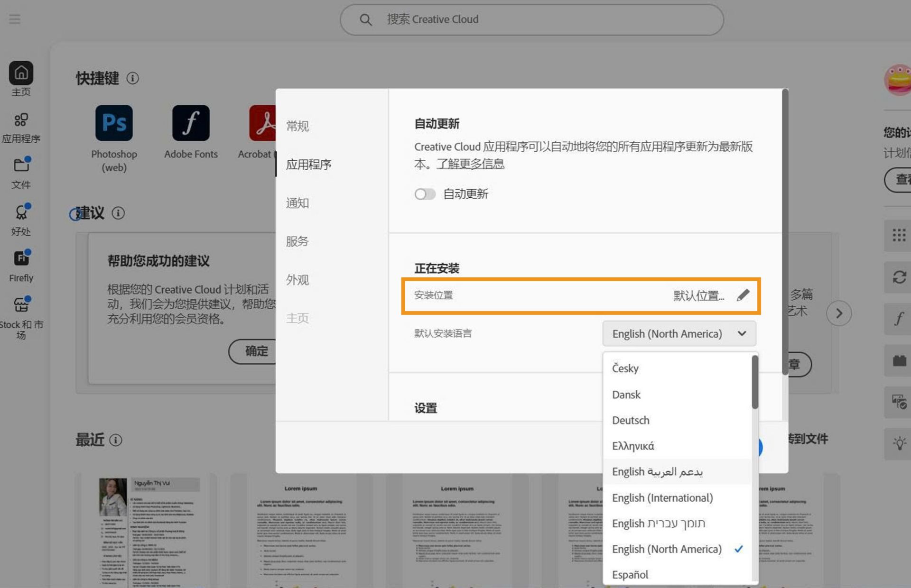
Task: Expand the default install language dropdown
Action: click(x=679, y=334)
